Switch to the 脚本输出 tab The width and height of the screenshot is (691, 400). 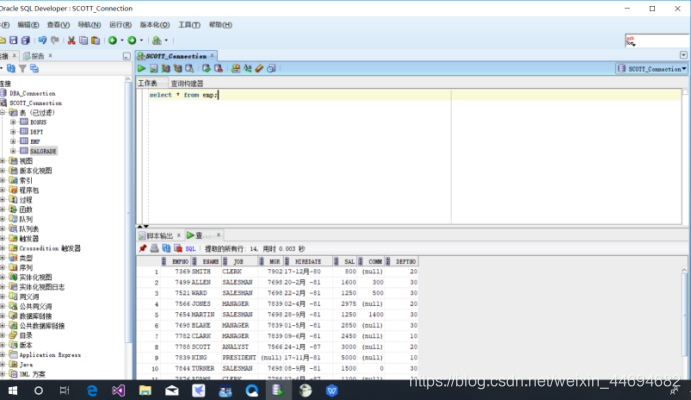pyautogui.click(x=159, y=235)
